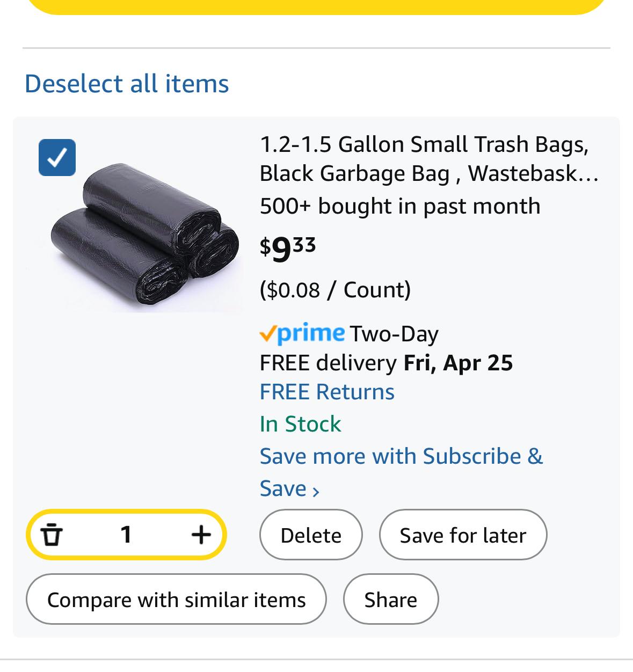Image resolution: width=633 pixels, height=672 pixels.
Task: Click the trash can icon in quantity stepper
Action: 52,534
